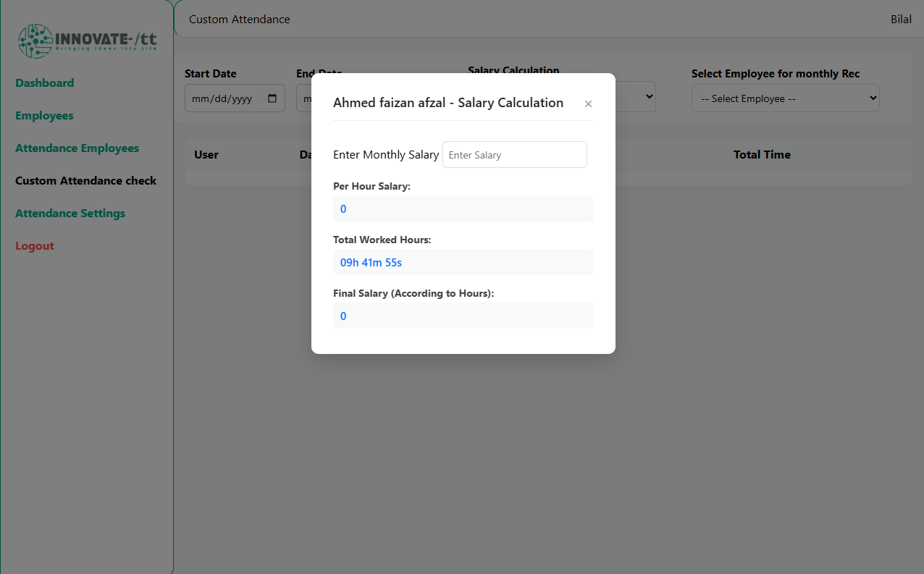The image size is (924, 574).
Task: Click the User column header
Action: point(206,155)
